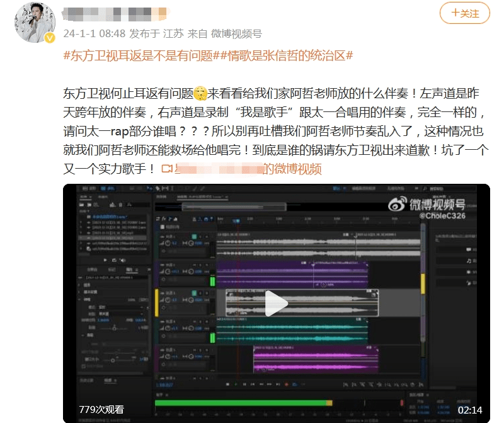Click the yellow track marker beside track three
Screen dimensions: 504x423
click(x=156, y=303)
